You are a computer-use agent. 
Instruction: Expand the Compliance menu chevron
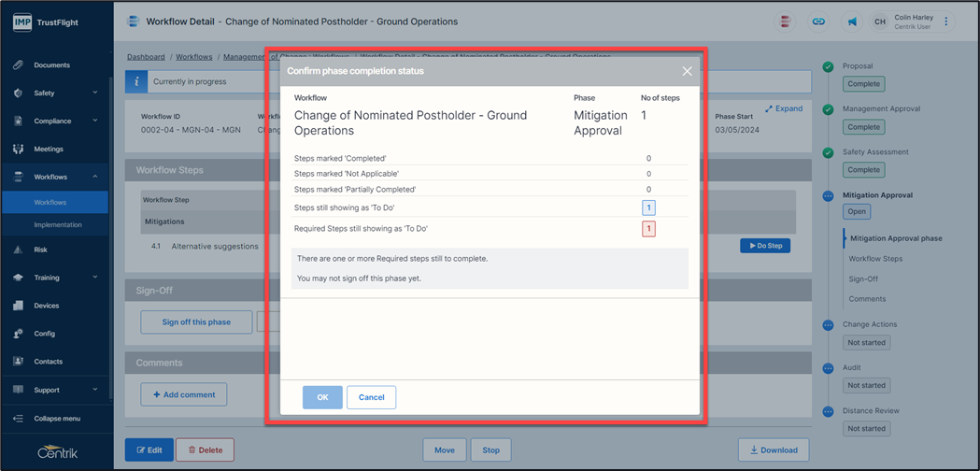(95, 121)
